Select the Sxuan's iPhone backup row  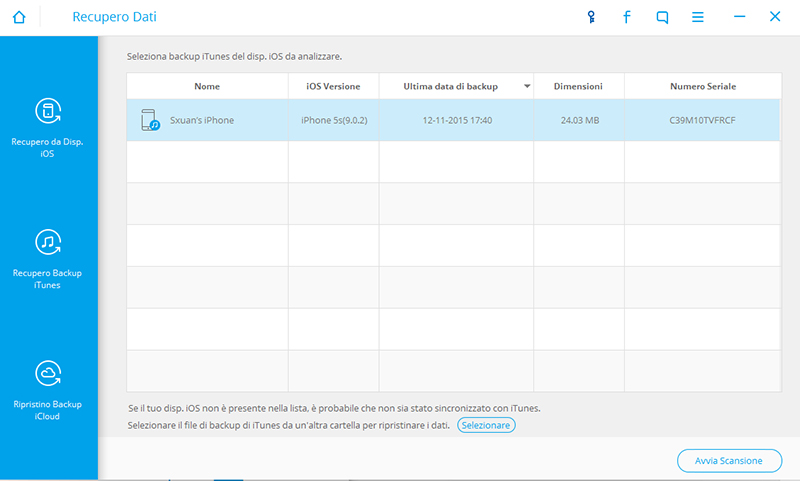coord(452,120)
